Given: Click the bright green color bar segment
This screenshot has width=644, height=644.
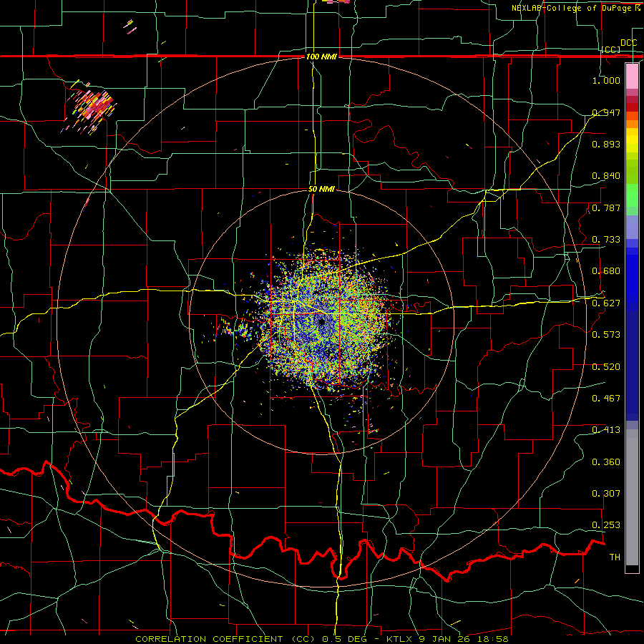Looking at the screenshot, I should click(x=632, y=195).
